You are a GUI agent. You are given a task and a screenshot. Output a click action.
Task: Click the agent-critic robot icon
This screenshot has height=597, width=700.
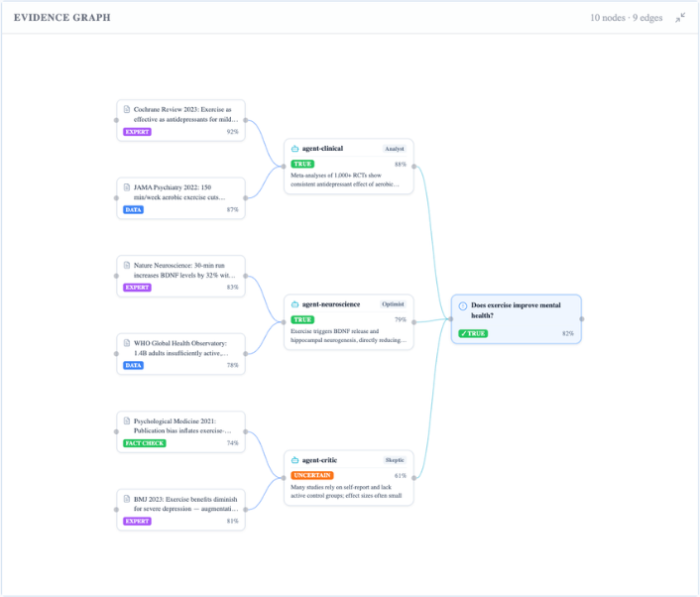point(294,460)
